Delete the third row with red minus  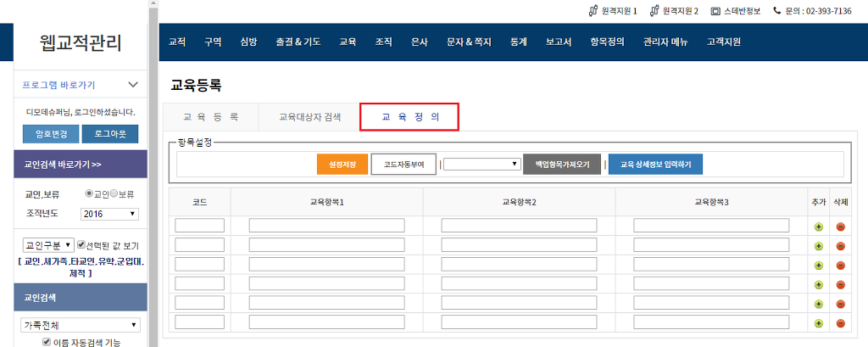[x=840, y=266]
